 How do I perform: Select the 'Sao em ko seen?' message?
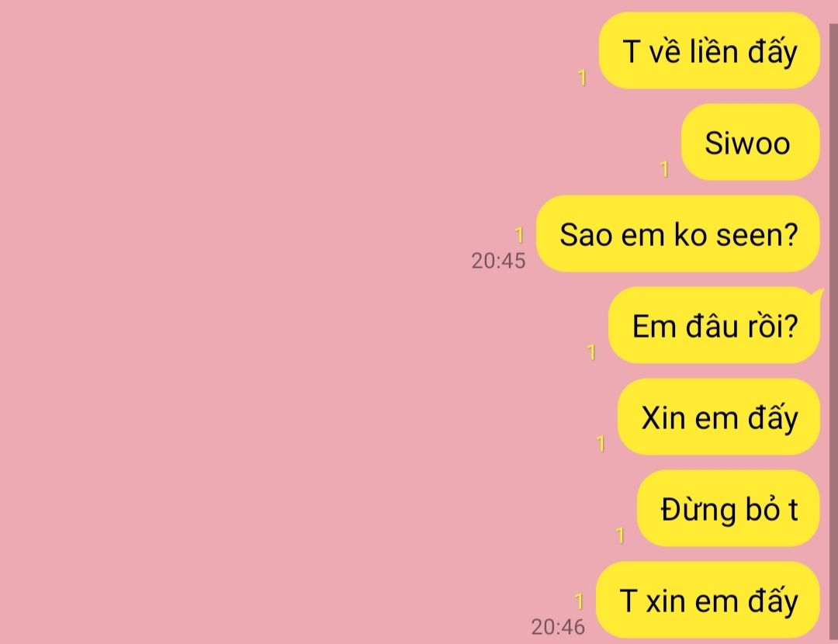click(678, 234)
